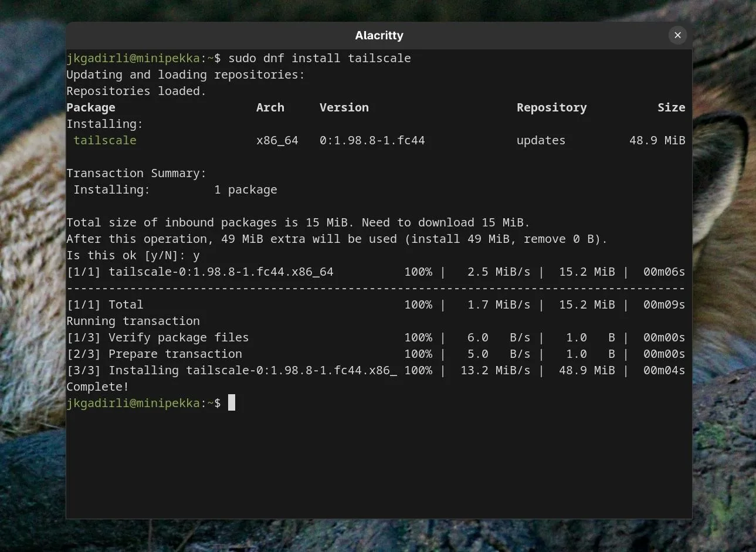Click the "[1/1] tailscale-0:1.98.8-1.fc44.x86_64" download entry
The image size is (756, 552).
point(200,272)
